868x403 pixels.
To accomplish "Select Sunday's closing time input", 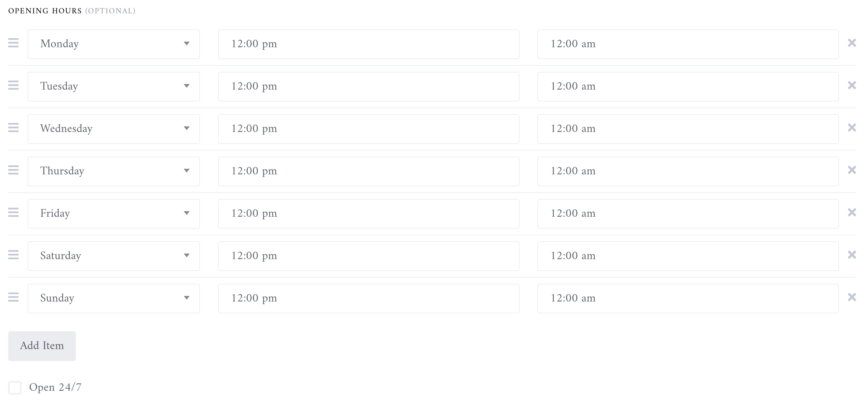I will coord(688,299).
